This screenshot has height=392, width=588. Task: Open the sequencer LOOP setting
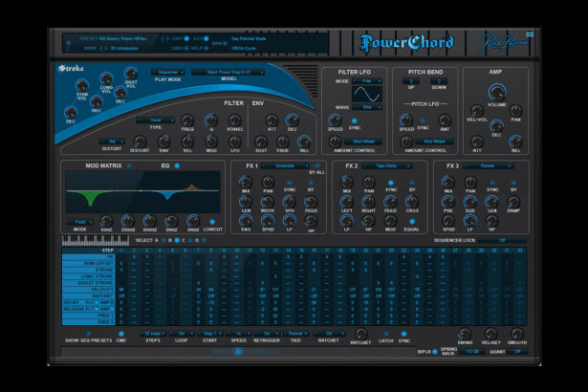click(182, 334)
